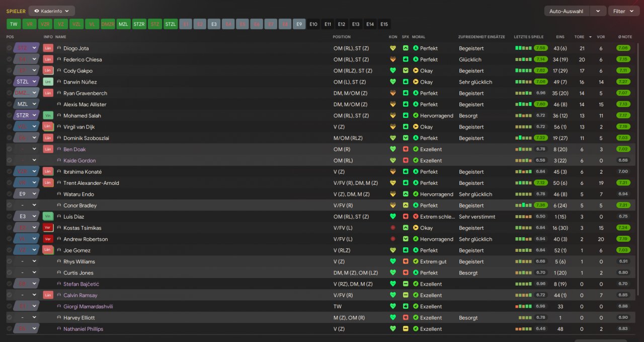644x342 pixels.
Task: Click the profile icon beside Harvey Elliott
Action: point(59,318)
